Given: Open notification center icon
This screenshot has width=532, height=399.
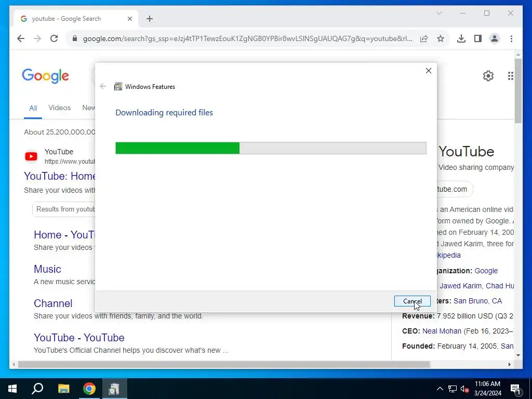Looking at the screenshot, I should (x=515, y=389).
